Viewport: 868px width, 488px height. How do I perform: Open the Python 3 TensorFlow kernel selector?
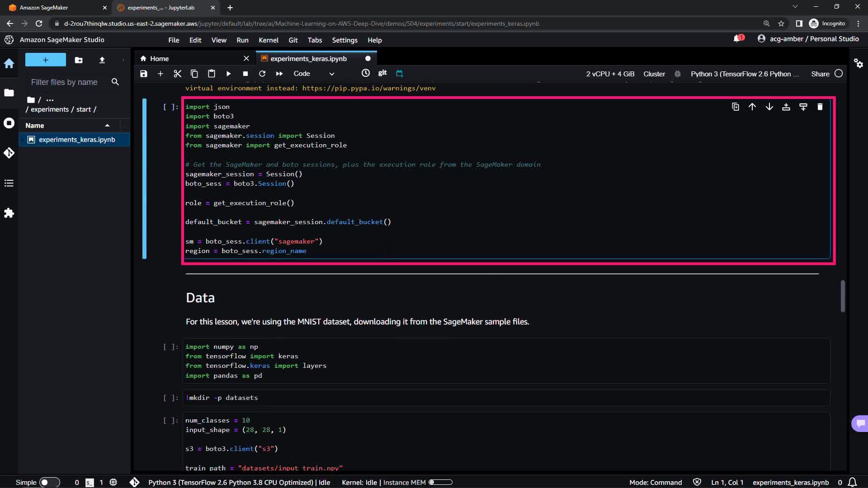(x=744, y=74)
